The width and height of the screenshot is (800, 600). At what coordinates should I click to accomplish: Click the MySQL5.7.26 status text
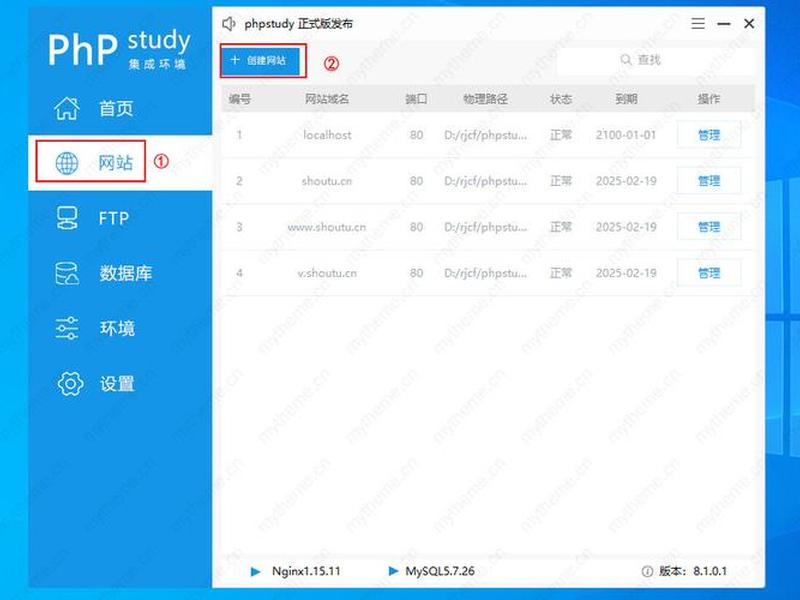[440, 571]
